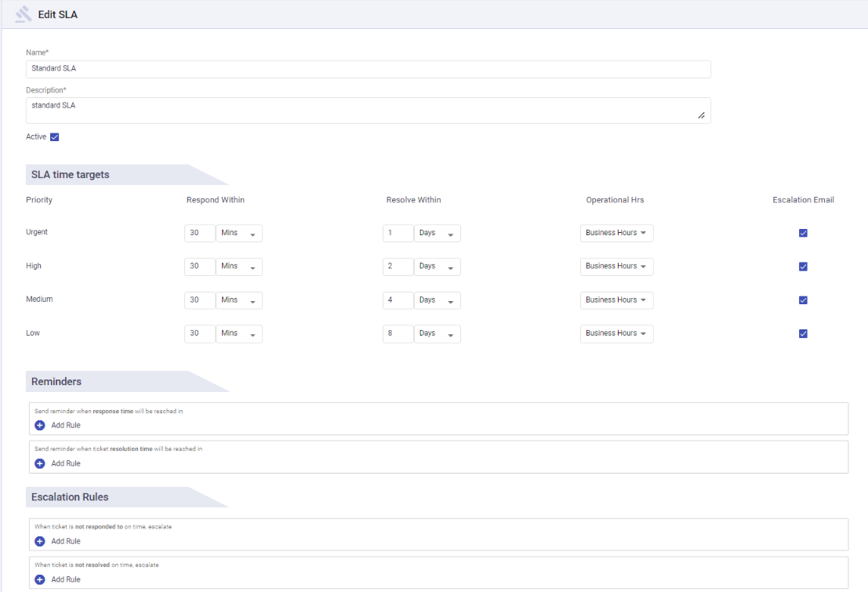Click the Urgent resolve-within number field
The width and height of the screenshot is (868, 592).
(398, 233)
